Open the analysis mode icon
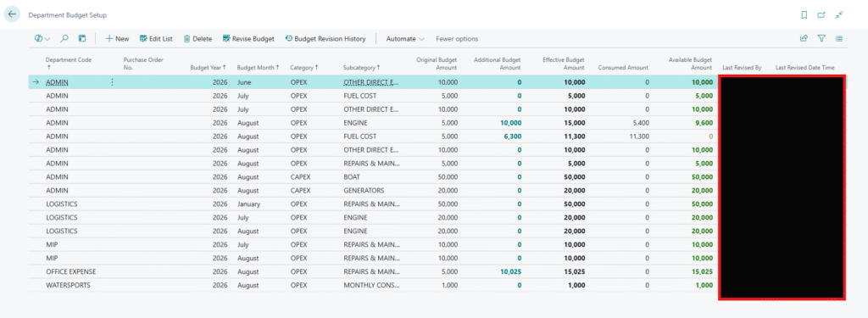Image resolution: width=868 pixels, height=318 pixels. 82,39
